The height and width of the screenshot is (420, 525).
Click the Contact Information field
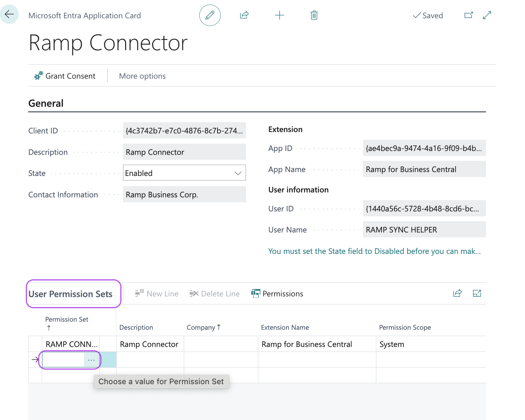(184, 194)
